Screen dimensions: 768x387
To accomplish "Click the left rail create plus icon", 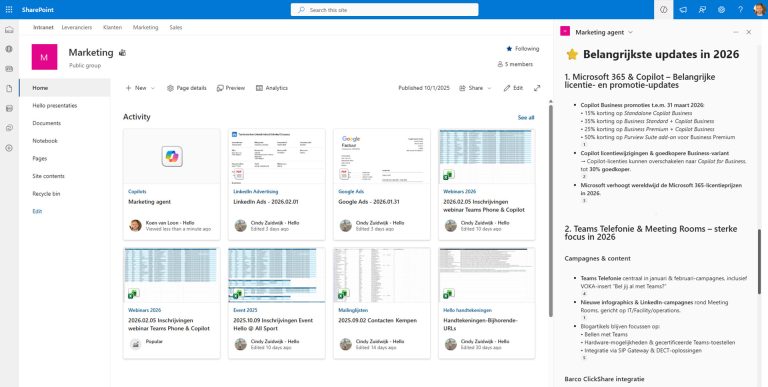I will tap(9, 147).
